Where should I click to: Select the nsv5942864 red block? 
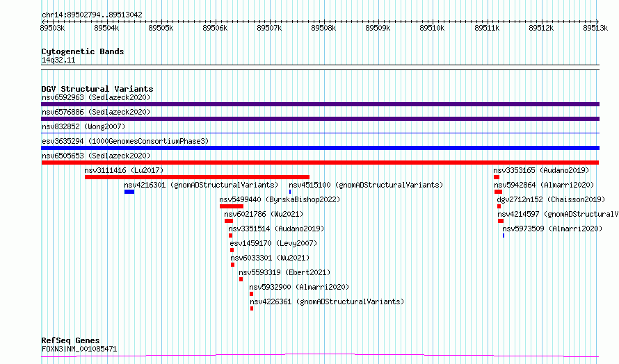[x=498, y=192]
